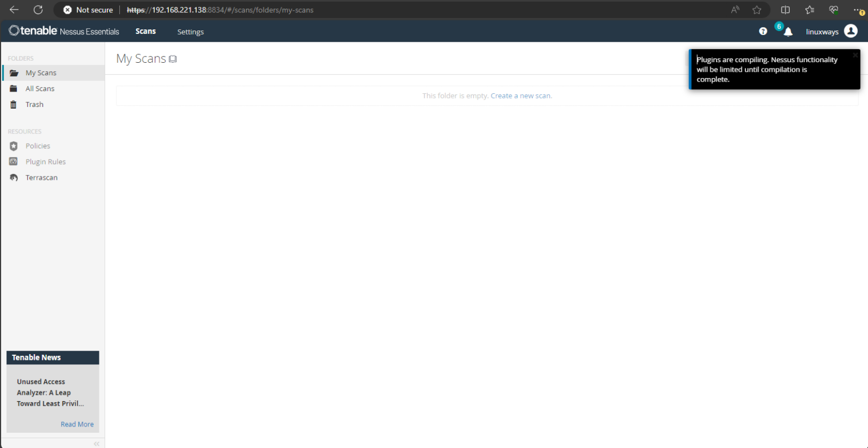Create a new scan from empty folder link

pyautogui.click(x=520, y=95)
